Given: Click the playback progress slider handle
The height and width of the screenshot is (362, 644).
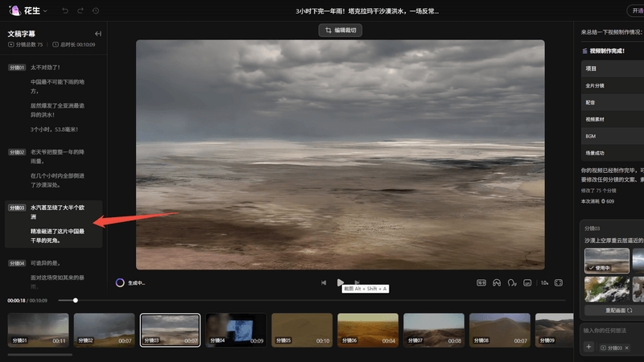Looking at the screenshot, I should point(75,300).
